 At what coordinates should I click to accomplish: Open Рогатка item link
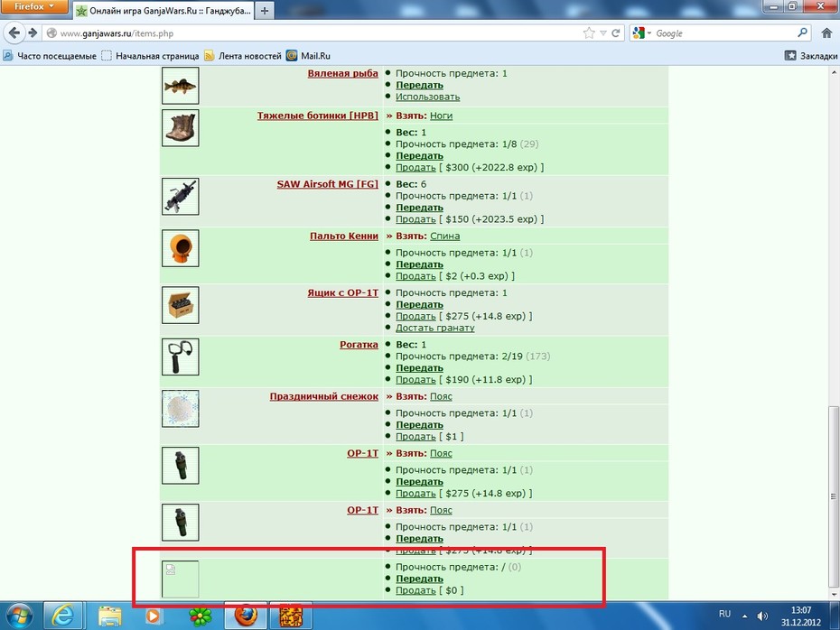pos(359,345)
